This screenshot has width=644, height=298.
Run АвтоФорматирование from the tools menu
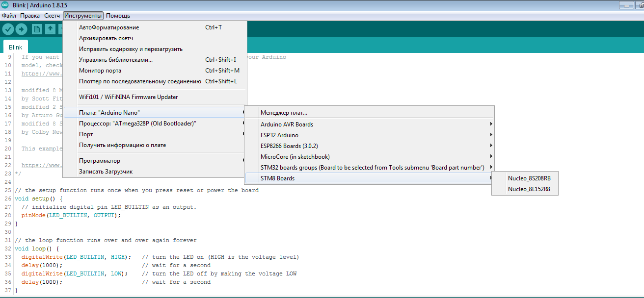coord(109,27)
